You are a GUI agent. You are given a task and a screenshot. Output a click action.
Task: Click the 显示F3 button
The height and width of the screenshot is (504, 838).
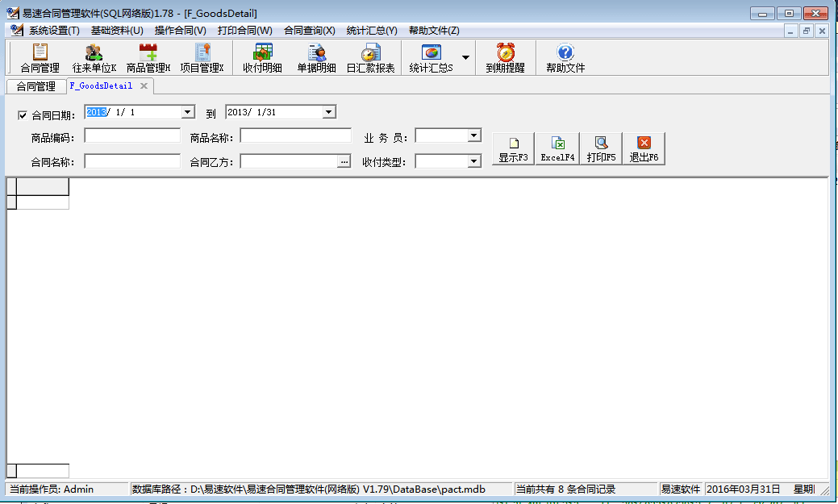click(513, 148)
